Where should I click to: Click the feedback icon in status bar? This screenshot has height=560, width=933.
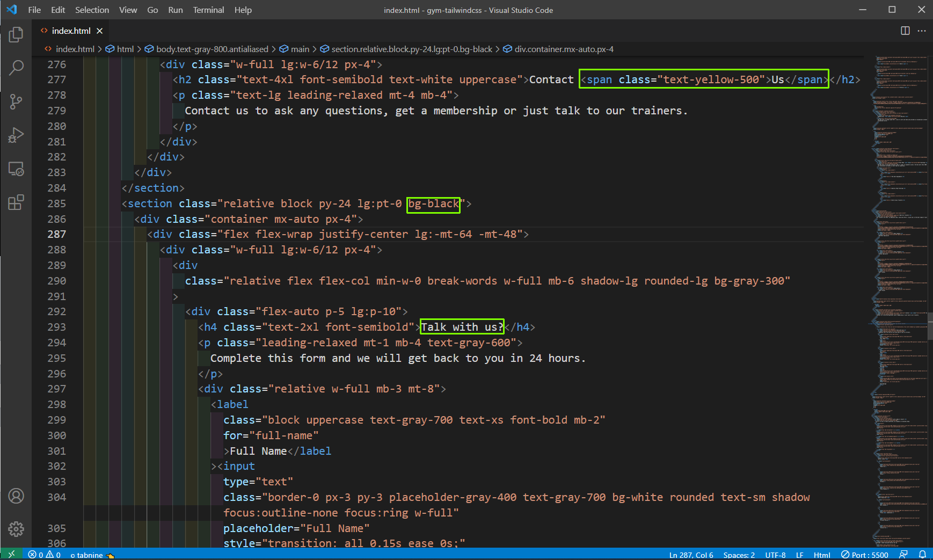(903, 555)
